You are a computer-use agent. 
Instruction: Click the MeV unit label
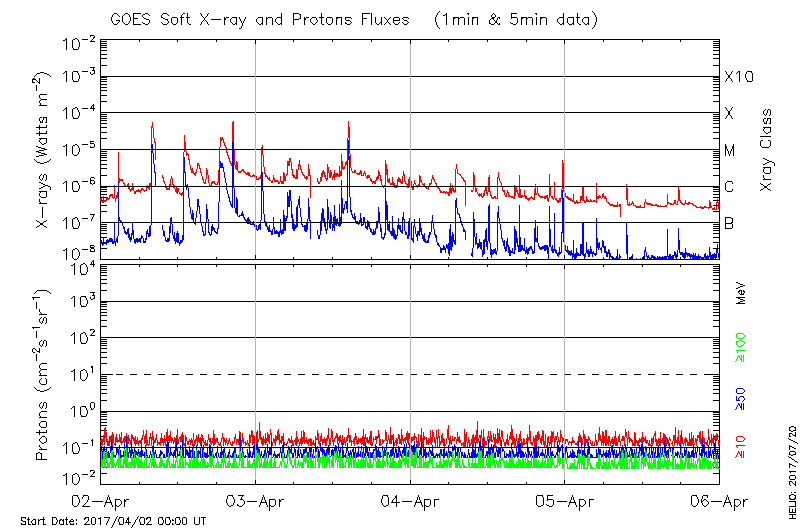click(x=741, y=294)
